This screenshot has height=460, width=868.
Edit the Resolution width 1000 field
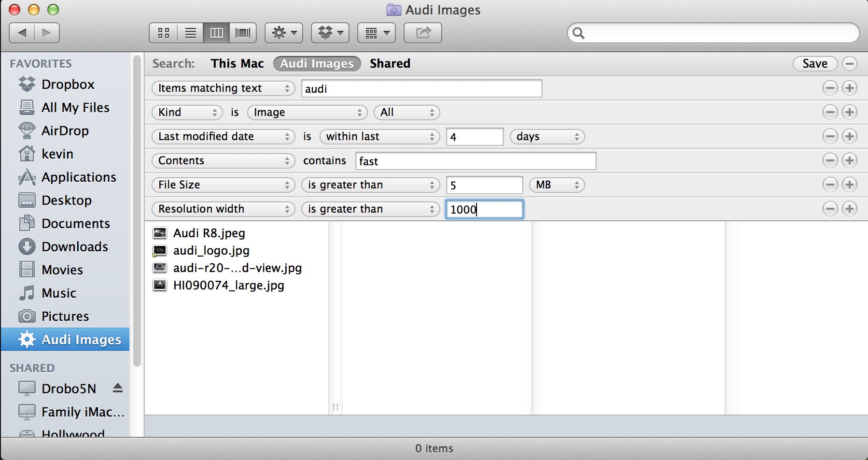pos(484,209)
